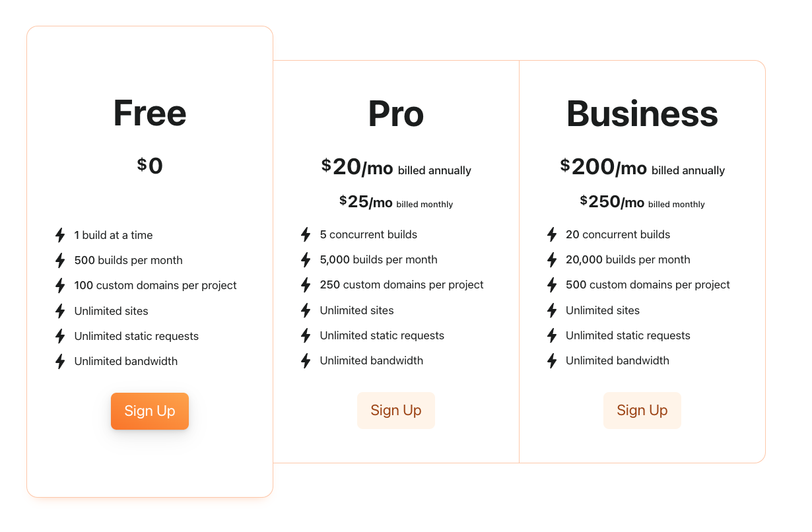
Task: Select the bolt icon next to Business's "20 concurrent builds"
Action: [551, 234]
